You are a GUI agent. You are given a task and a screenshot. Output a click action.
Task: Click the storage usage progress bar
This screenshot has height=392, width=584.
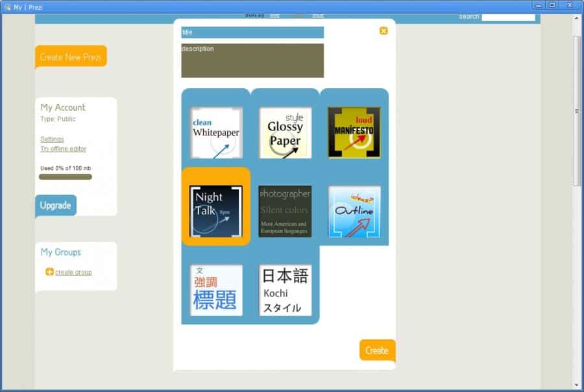[66, 177]
